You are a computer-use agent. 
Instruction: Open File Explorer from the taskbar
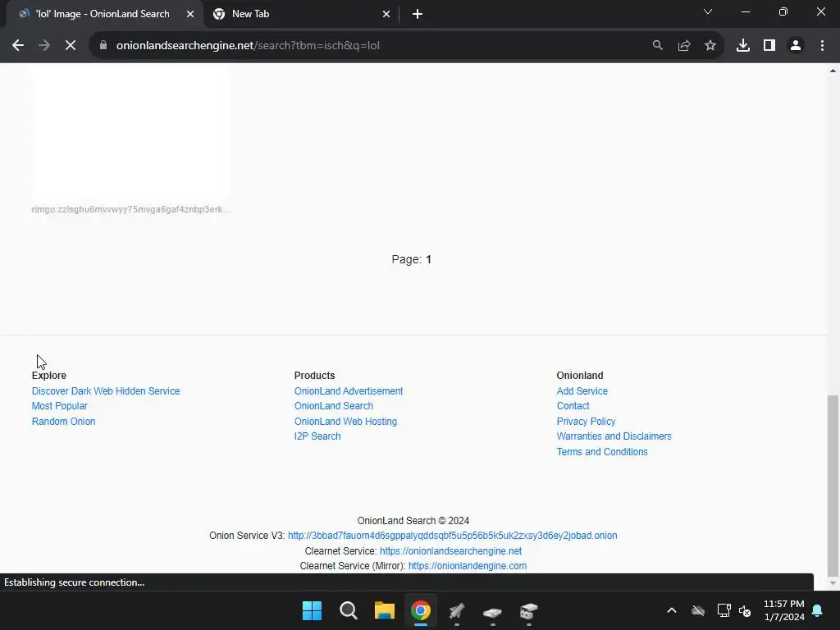pyautogui.click(x=384, y=610)
